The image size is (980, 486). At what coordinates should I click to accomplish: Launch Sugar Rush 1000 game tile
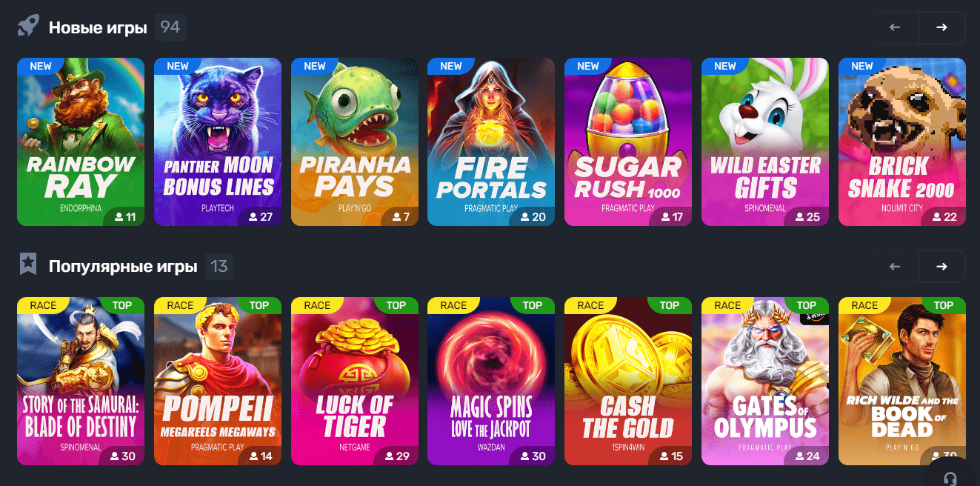point(628,142)
